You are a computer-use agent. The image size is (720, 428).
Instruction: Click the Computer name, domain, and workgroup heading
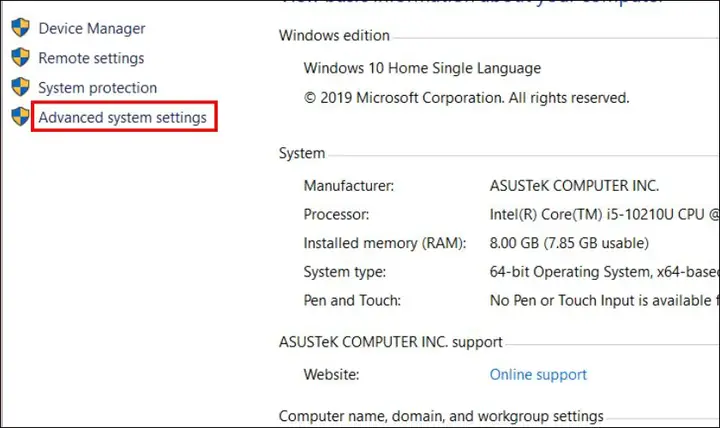coord(441,416)
